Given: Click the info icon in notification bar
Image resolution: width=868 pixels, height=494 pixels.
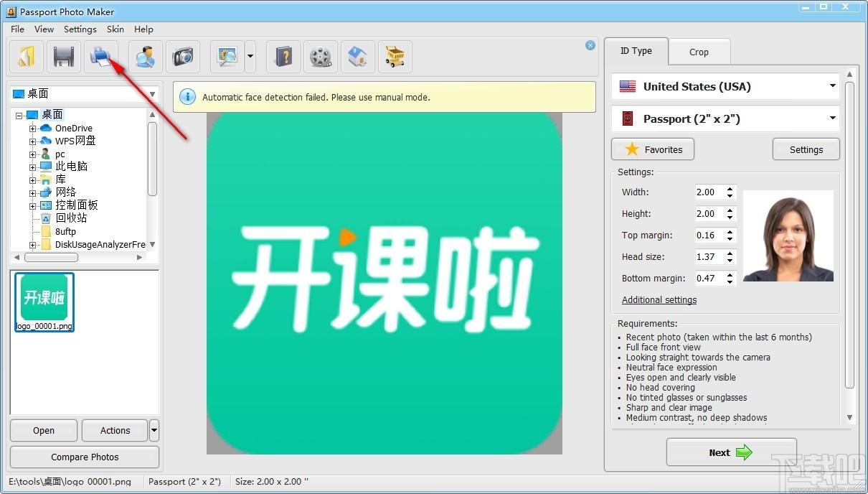Looking at the screenshot, I should 187,97.
